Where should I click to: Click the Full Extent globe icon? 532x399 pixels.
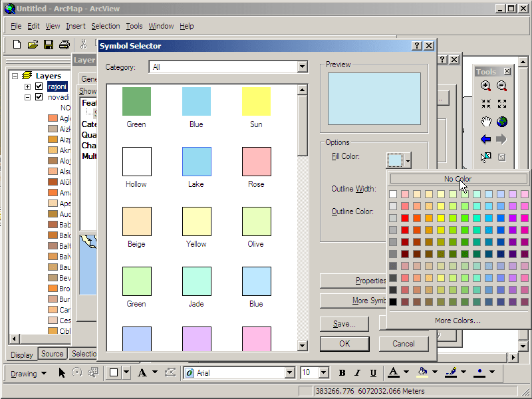pos(502,122)
